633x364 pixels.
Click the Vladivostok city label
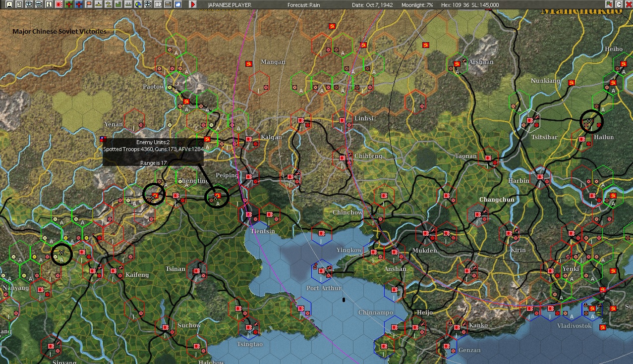point(575,326)
